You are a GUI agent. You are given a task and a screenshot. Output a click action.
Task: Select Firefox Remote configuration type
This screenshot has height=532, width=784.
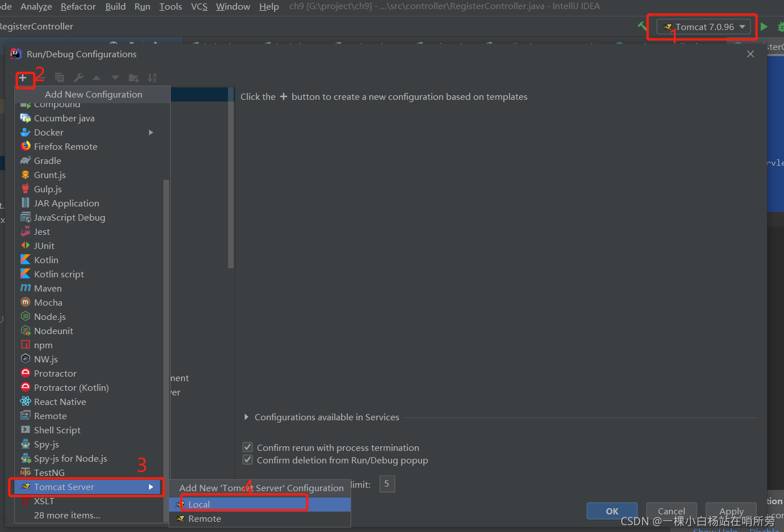(89, 146)
